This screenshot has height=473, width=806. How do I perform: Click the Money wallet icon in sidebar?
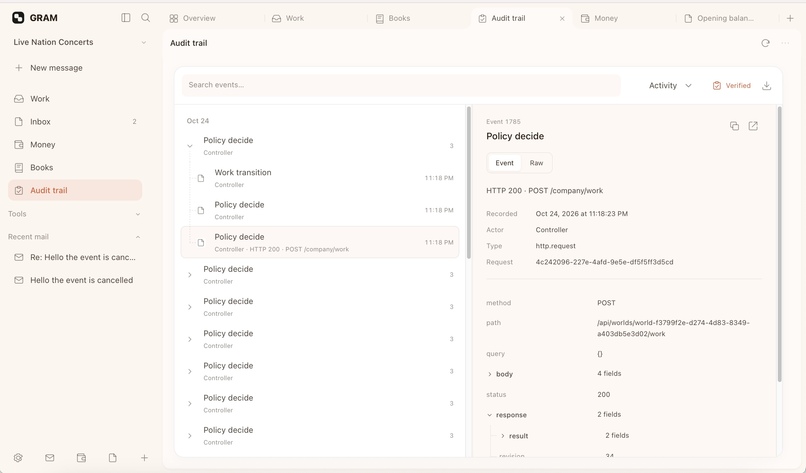click(x=19, y=144)
